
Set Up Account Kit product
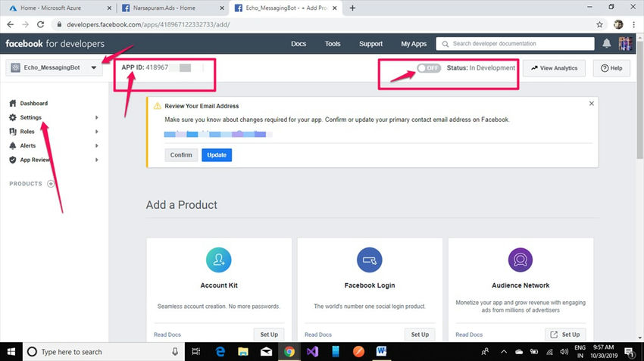click(x=269, y=335)
